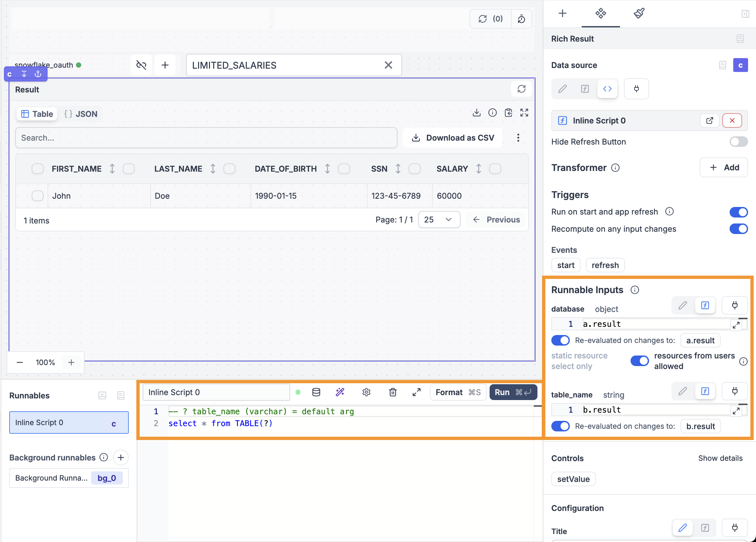Open the Inline Script settings gear
Screen dimensions: 756x542
pyautogui.click(x=366, y=392)
